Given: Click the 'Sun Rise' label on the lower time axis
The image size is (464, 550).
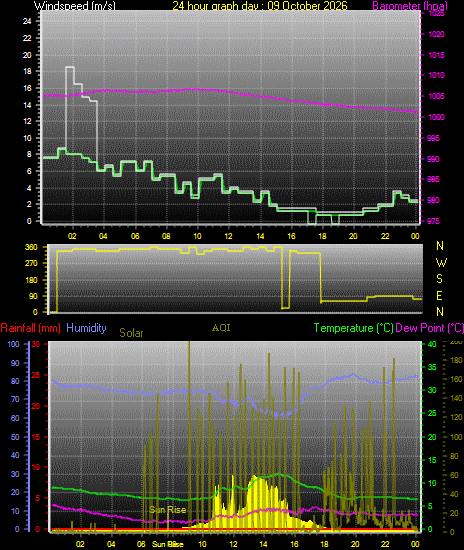Looking at the screenshot, I should [x=168, y=544].
